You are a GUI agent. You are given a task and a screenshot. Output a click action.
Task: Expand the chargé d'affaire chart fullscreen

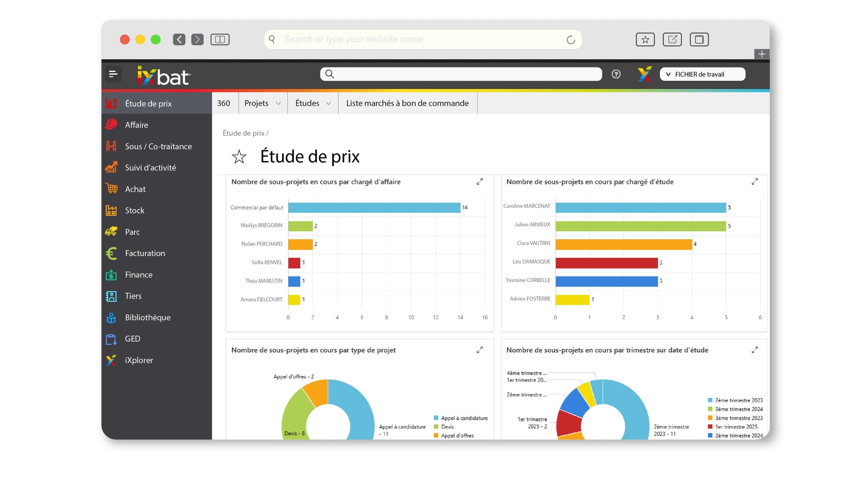(480, 182)
